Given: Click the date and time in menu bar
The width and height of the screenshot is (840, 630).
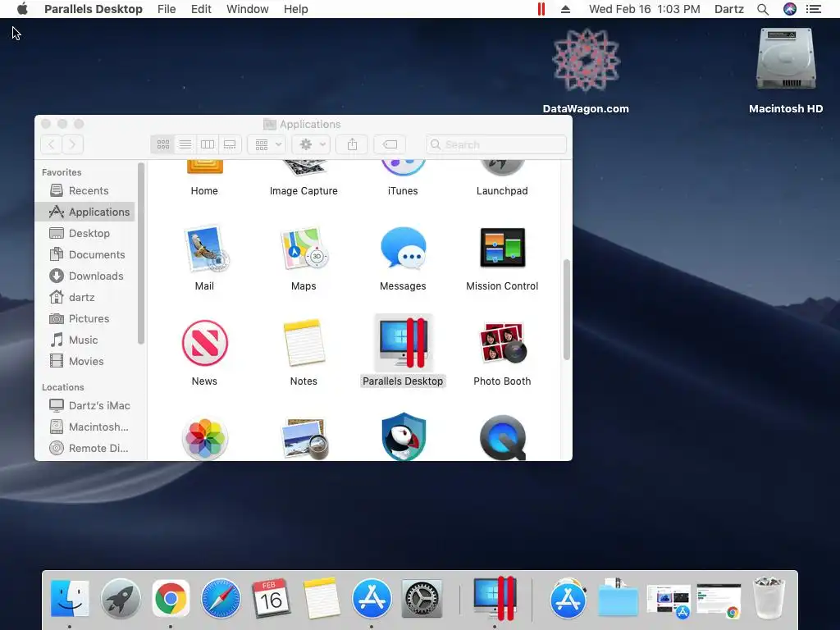Looking at the screenshot, I should click(645, 9).
